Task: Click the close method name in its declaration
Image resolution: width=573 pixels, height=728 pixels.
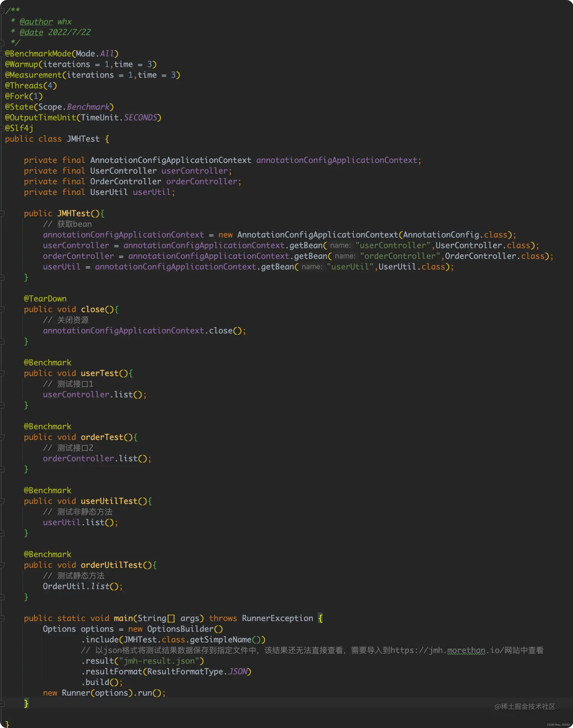Action: (92, 309)
